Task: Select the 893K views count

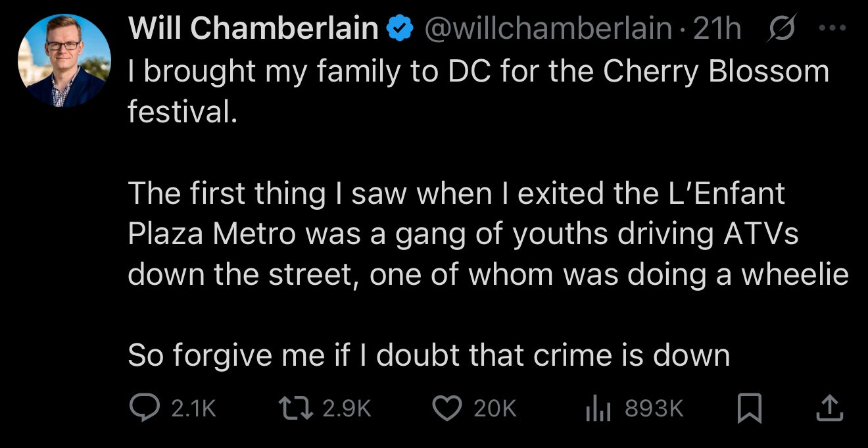Action: 654,409
